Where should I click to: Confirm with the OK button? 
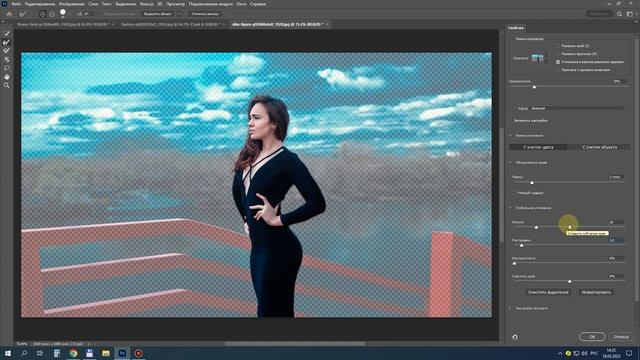(x=592, y=337)
